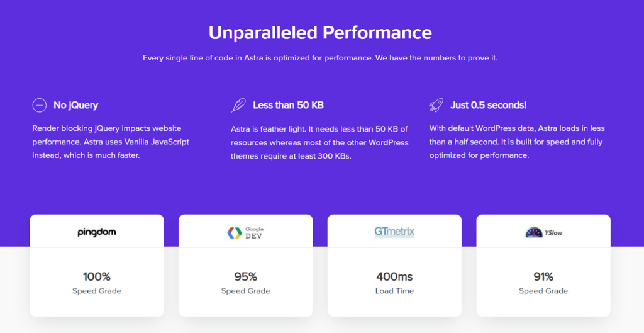Click the circled minus icon beside No jQuery
644x333 pixels.
(40, 105)
